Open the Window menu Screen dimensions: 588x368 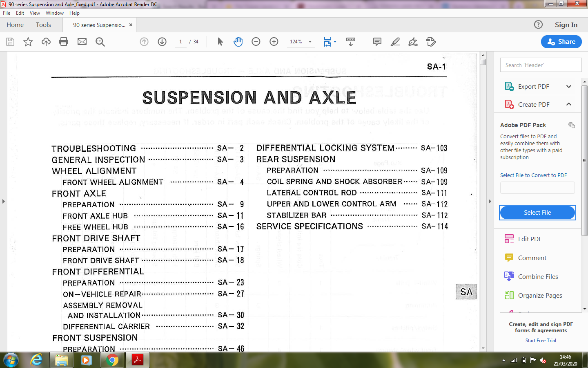55,13
